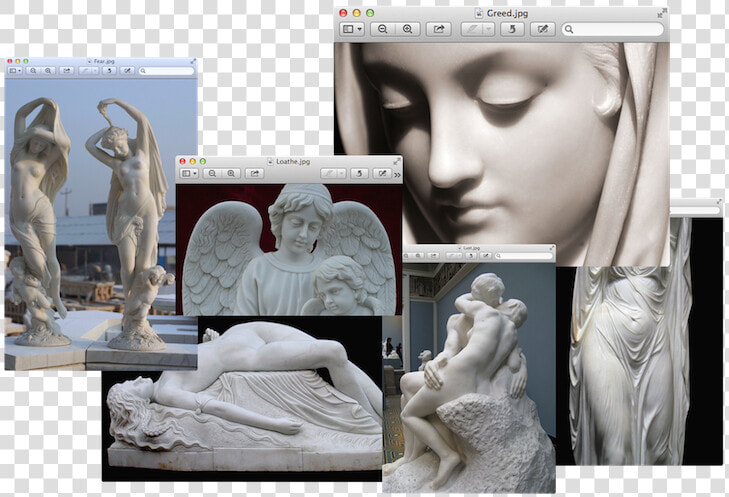Open highlight color dropdown in Loathe.jpg window
Viewport: 729px width, 497px height.
point(342,173)
